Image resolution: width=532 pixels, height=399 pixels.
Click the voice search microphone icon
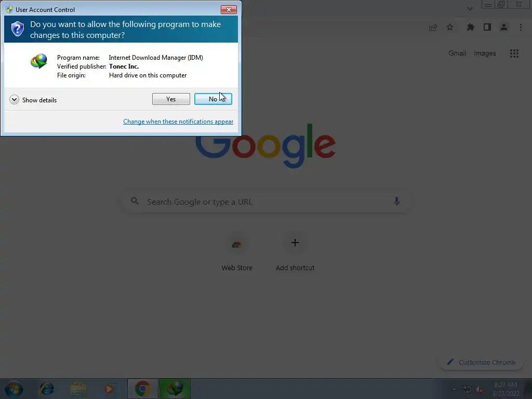[396, 202]
